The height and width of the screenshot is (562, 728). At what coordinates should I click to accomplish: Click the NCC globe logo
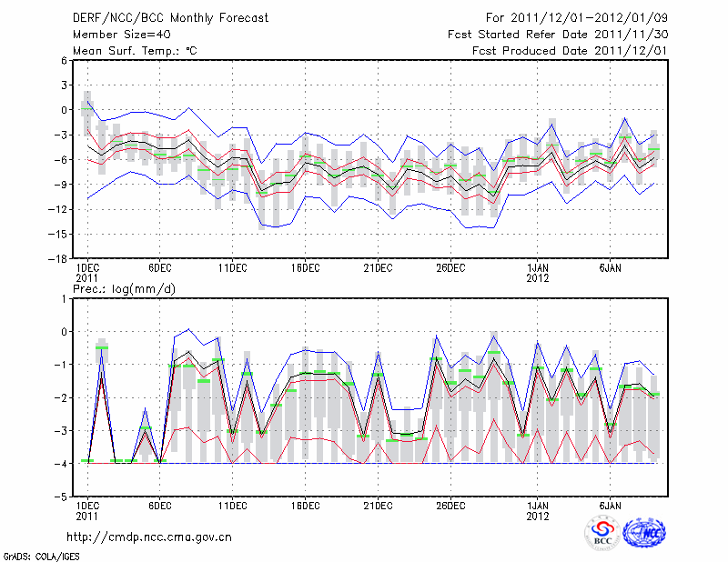tap(644, 532)
